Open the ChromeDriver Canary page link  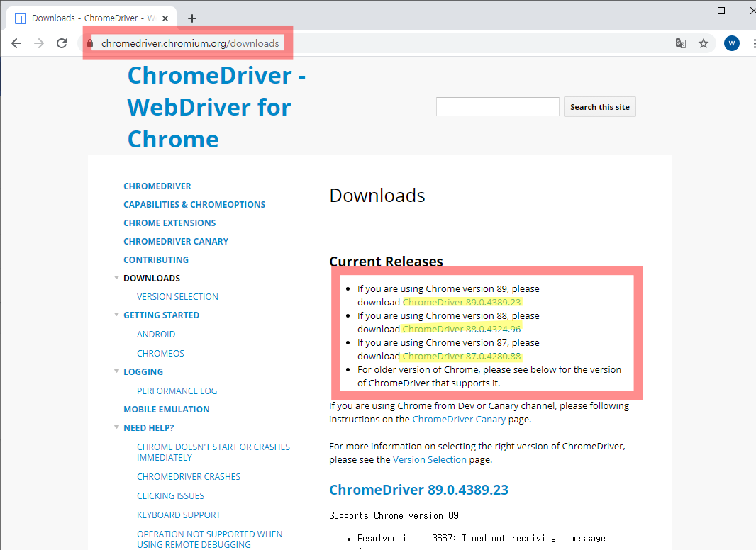point(459,420)
